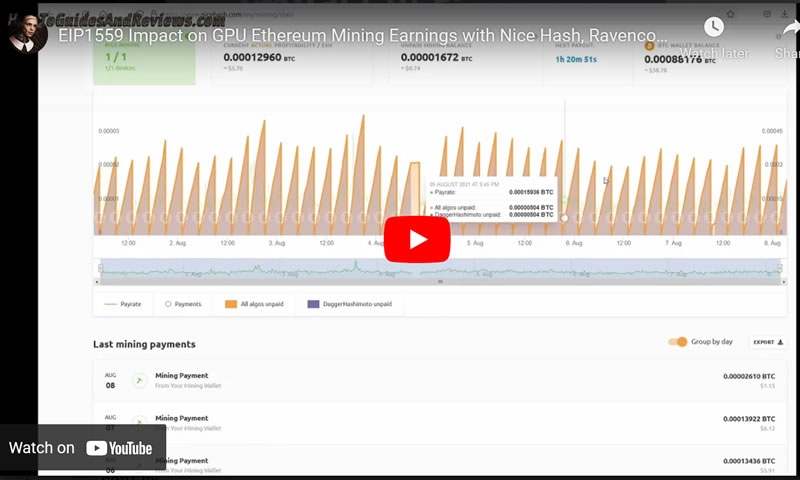The height and width of the screenshot is (480, 800).
Task: Click the Export download button
Action: (x=768, y=342)
